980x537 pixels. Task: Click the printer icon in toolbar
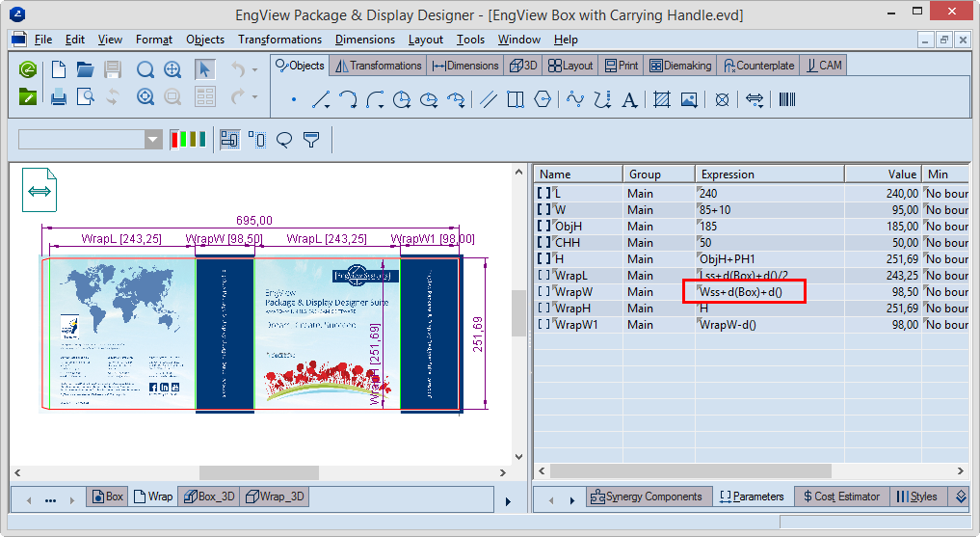(58, 96)
